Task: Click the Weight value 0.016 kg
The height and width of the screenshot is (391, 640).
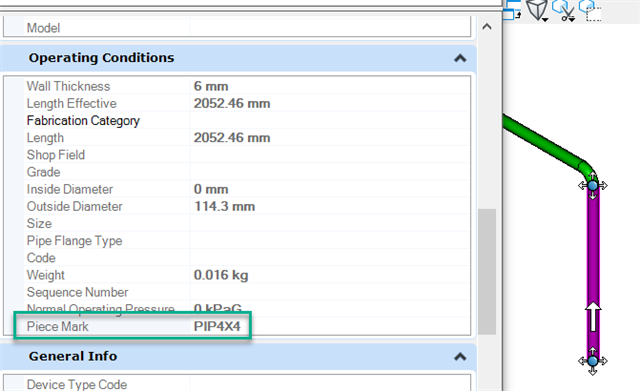Action: click(x=221, y=275)
